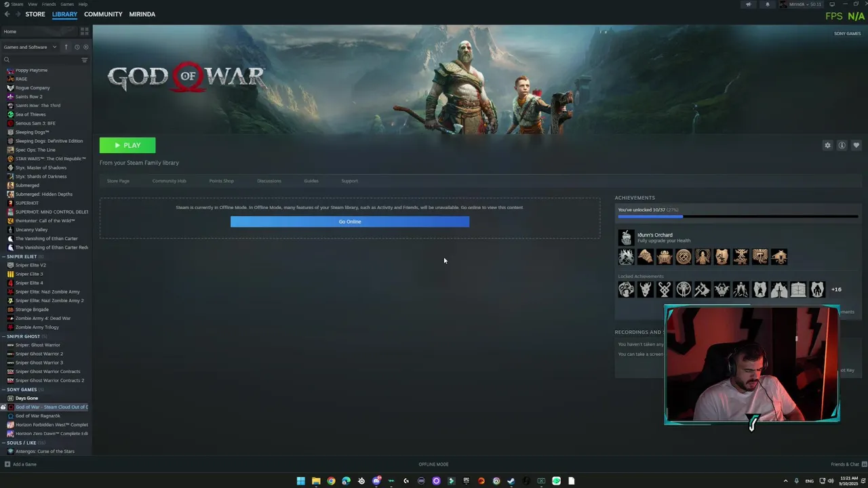Open the Community Hub link

coord(169,181)
